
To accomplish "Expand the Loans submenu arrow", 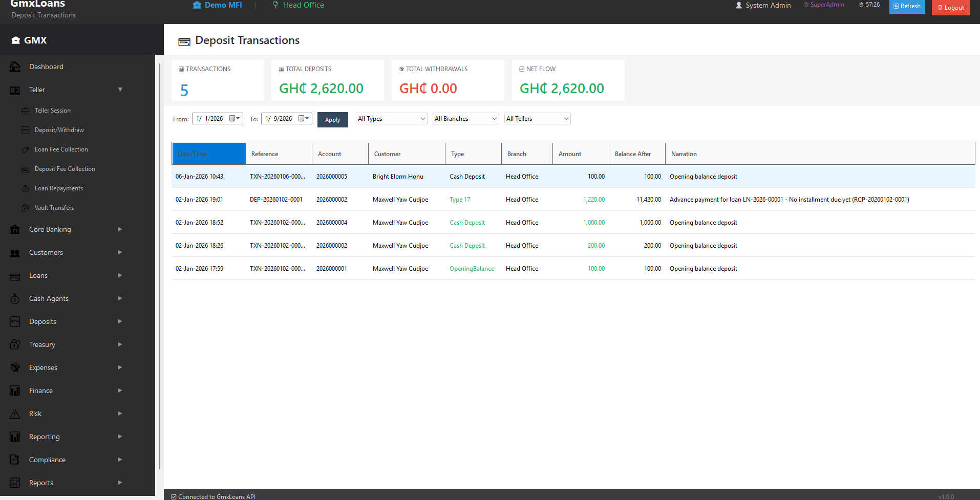I will (120, 275).
